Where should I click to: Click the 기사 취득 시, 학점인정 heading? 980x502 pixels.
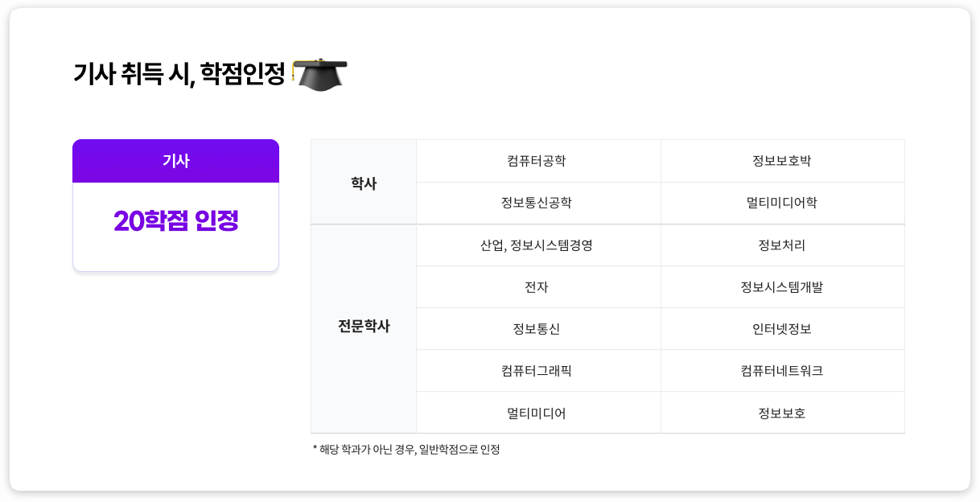179,75
